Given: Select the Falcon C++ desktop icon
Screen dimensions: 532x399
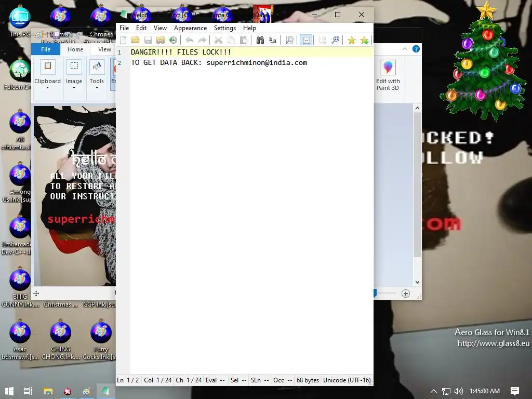Looking at the screenshot, I should point(18,74).
